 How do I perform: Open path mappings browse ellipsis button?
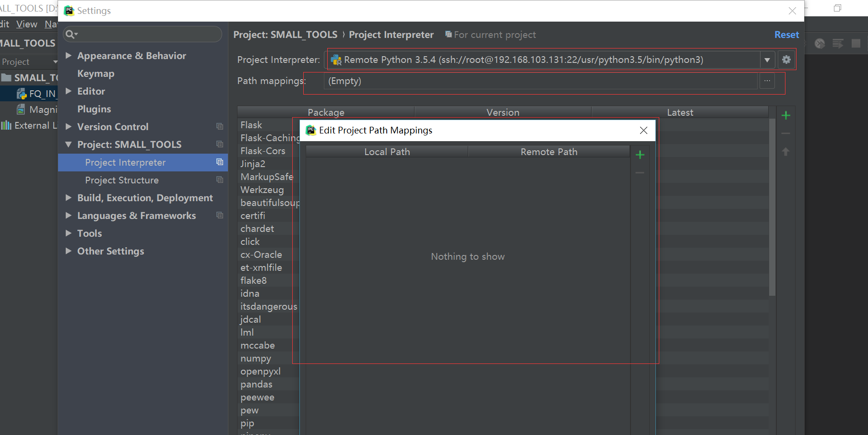[x=767, y=81]
